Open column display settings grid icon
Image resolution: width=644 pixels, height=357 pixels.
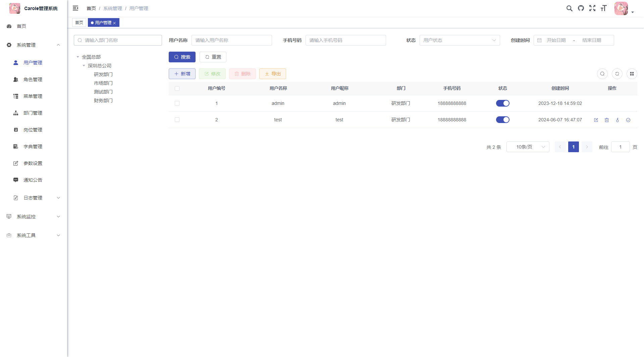[632, 74]
